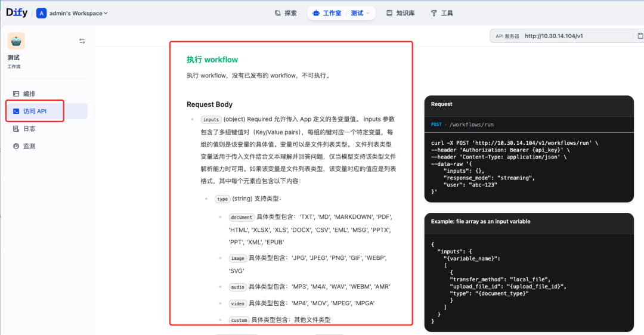Screen dimensions: 644x335
Task: Copy the API server address
Action: (640, 36)
